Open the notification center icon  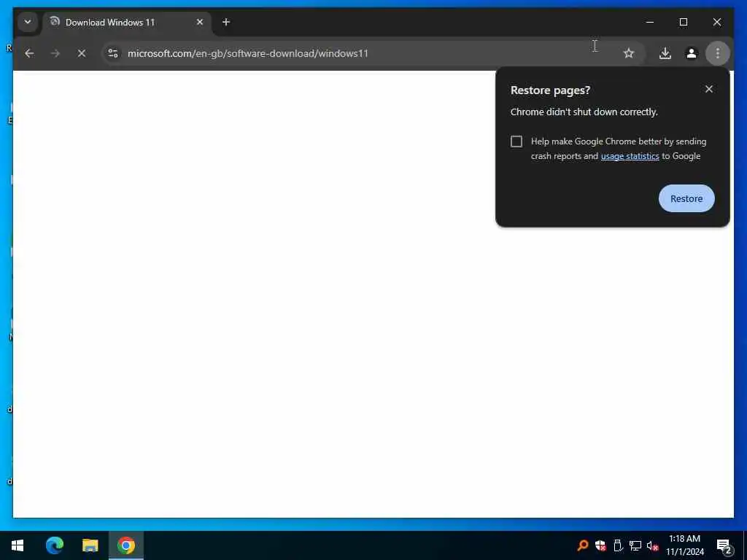click(x=724, y=545)
